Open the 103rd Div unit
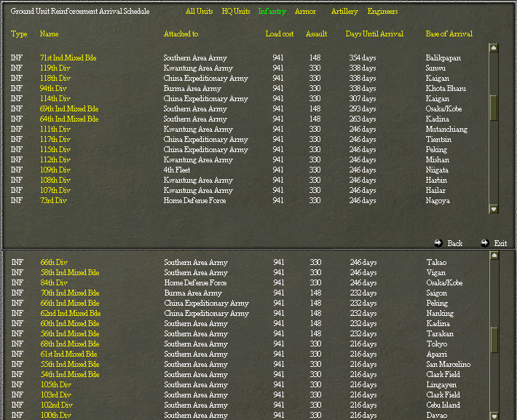Viewport: 517px width, 420px height. [56, 395]
